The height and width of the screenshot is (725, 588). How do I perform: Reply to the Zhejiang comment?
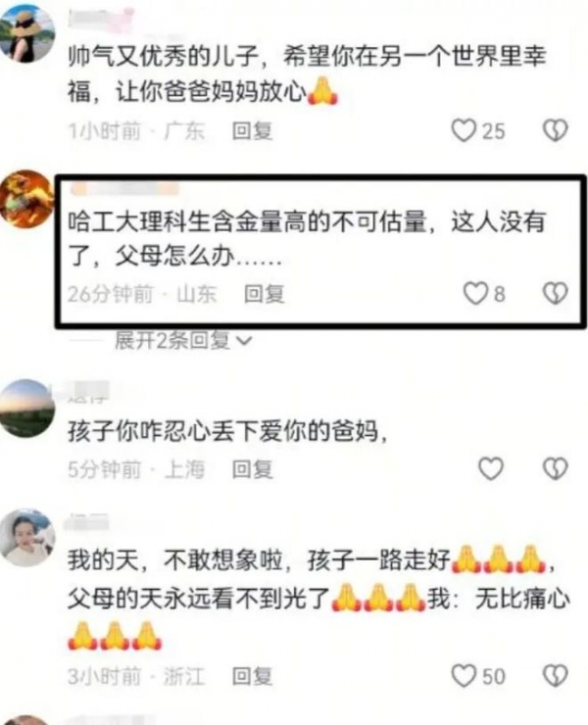[252, 676]
